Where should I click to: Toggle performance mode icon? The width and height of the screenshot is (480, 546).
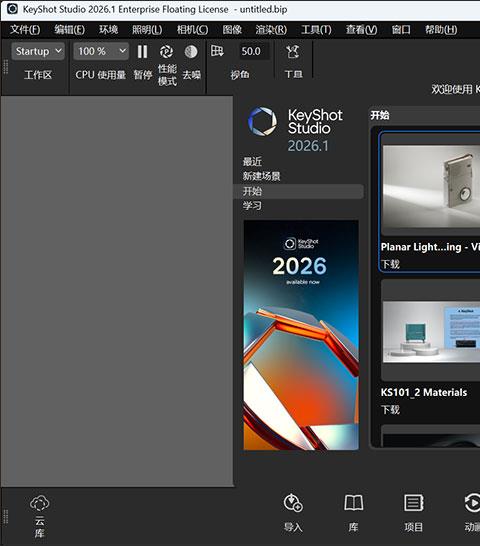[x=166, y=52]
